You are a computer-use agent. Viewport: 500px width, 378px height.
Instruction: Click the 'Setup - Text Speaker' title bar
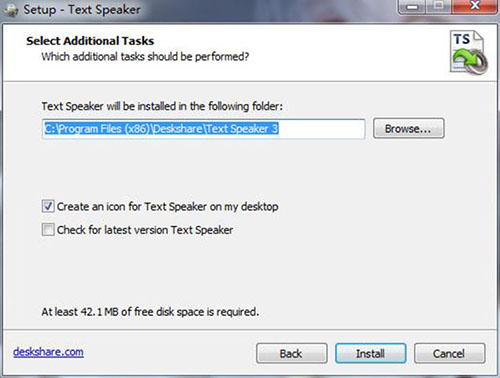click(x=82, y=10)
